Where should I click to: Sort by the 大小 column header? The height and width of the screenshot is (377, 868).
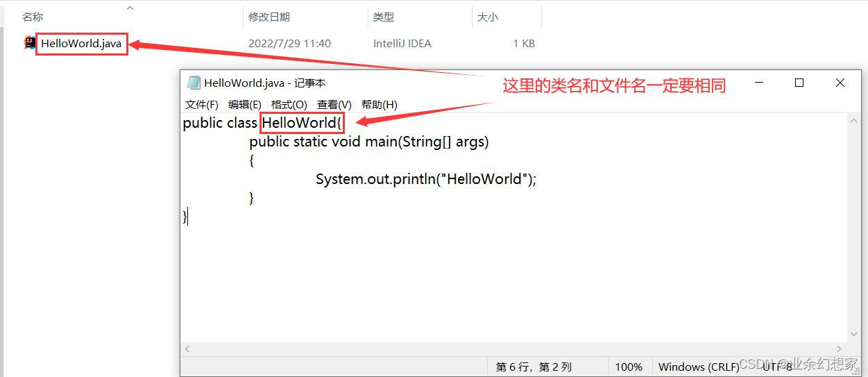coord(488,17)
